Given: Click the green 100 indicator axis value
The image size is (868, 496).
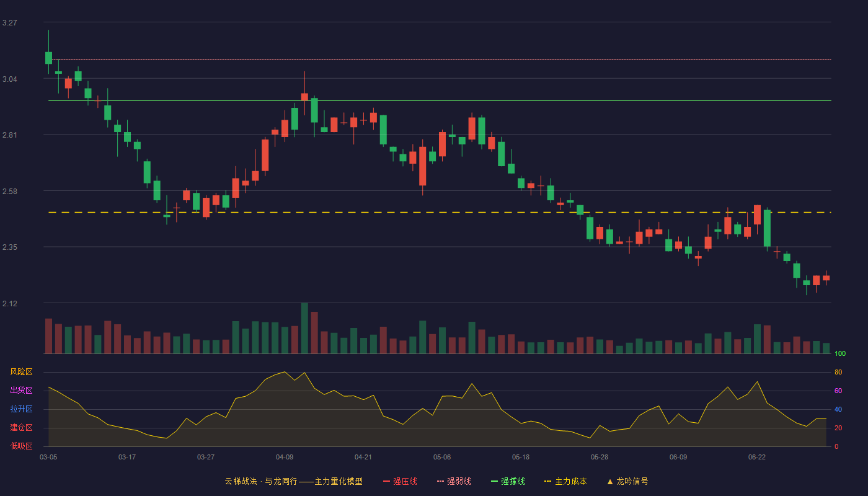Looking at the screenshot, I should pyautogui.click(x=840, y=353).
